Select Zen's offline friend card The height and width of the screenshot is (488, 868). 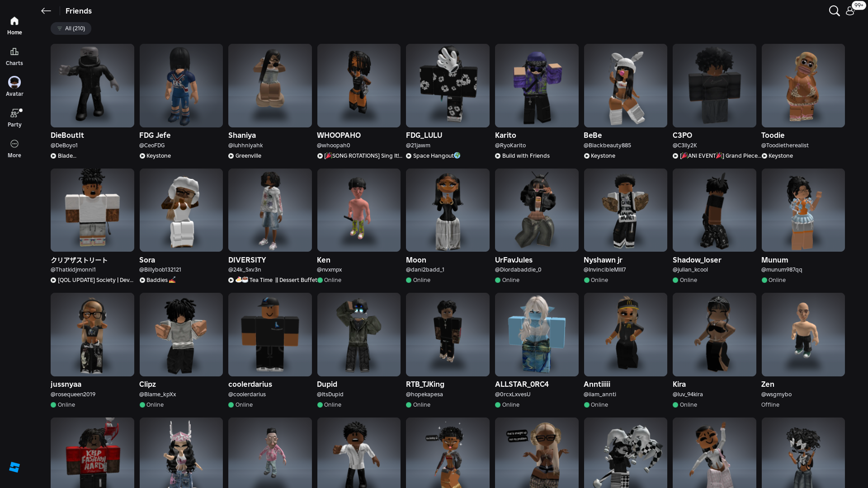point(803,334)
